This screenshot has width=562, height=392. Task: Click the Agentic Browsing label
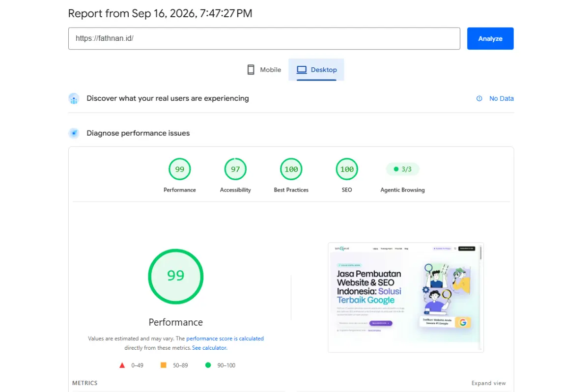[402, 190]
